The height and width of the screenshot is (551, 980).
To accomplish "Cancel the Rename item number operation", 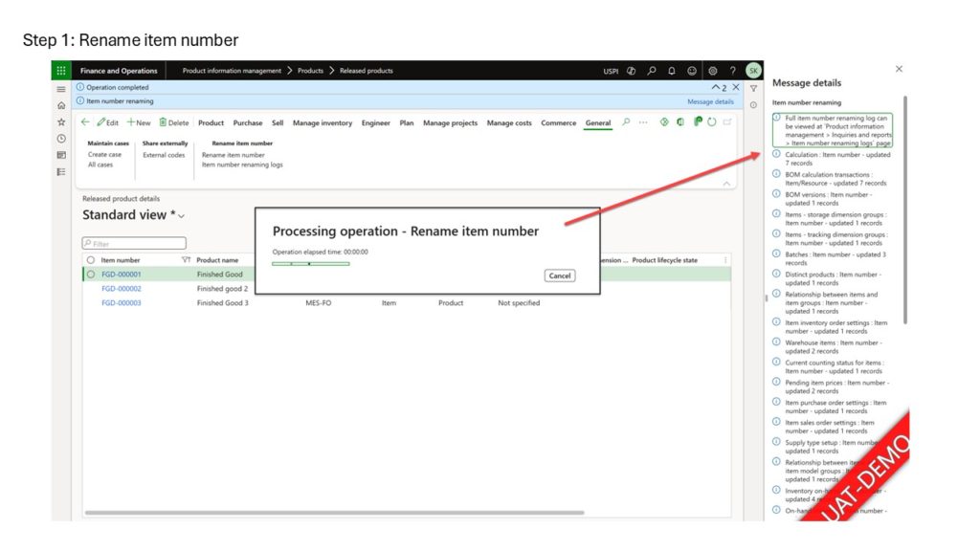I will 559,275.
